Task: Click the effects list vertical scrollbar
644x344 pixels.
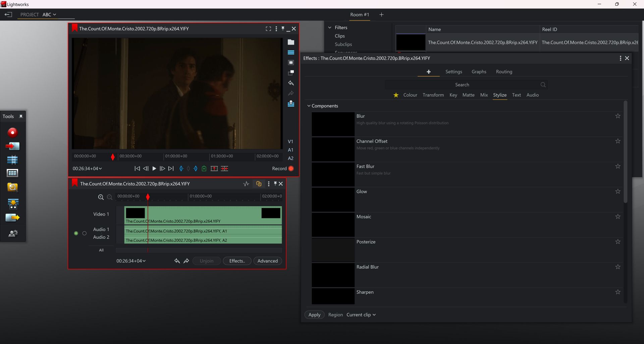Action: pos(626,152)
